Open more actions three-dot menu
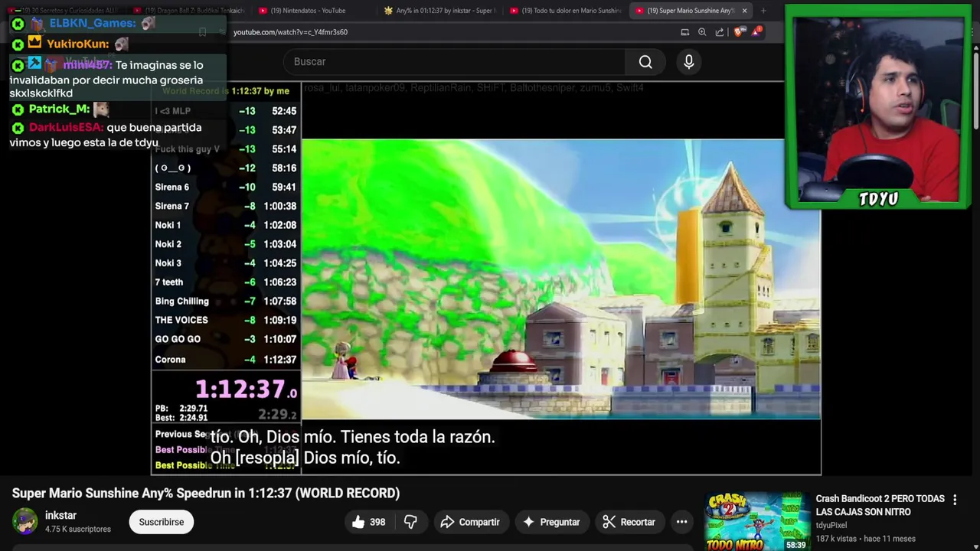The image size is (980, 551). 681,522
